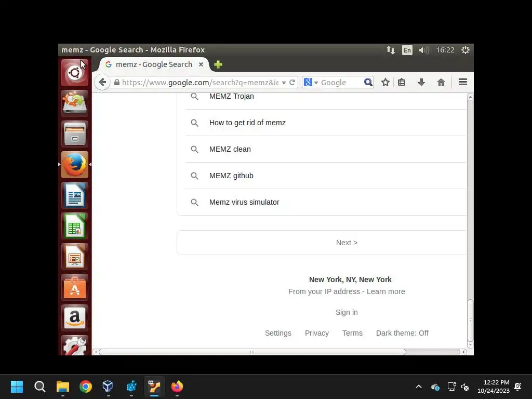532x399 pixels.
Task: Click the horizontal scrollbar thumb
Action: (252, 352)
